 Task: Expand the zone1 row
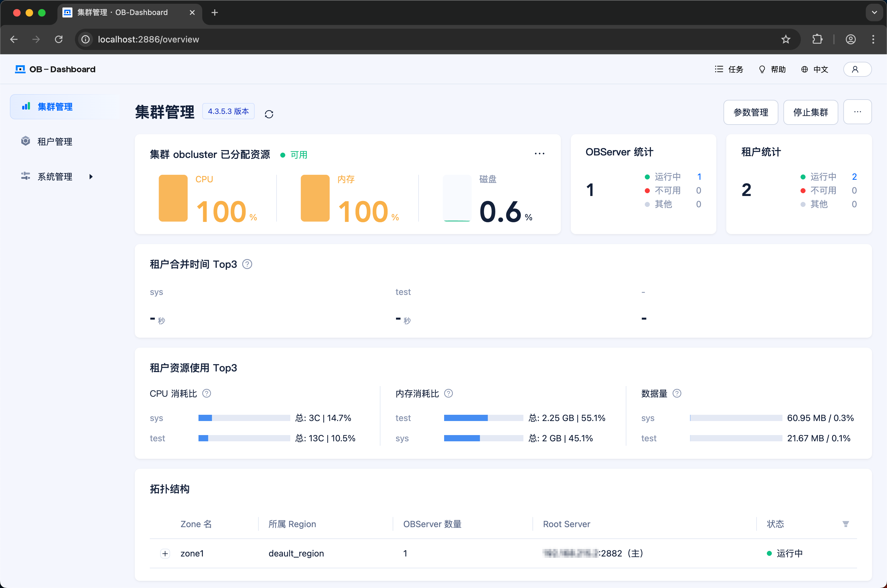pyautogui.click(x=165, y=553)
